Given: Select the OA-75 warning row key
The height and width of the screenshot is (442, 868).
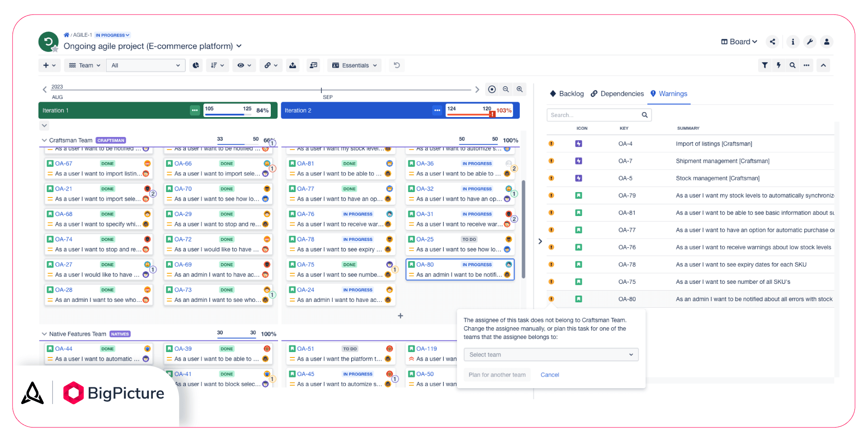Looking at the screenshot, I should [627, 282].
